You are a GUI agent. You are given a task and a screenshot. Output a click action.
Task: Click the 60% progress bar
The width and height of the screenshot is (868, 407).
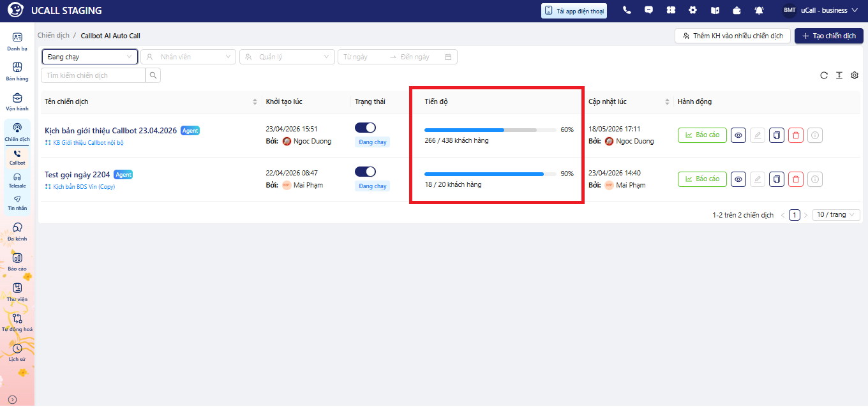[x=490, y=129]
